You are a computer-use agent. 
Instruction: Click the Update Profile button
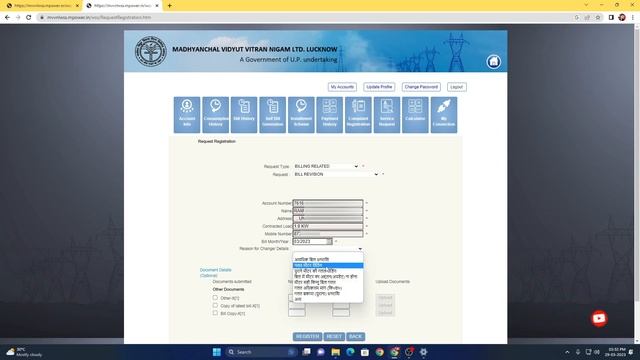(379, 87)
